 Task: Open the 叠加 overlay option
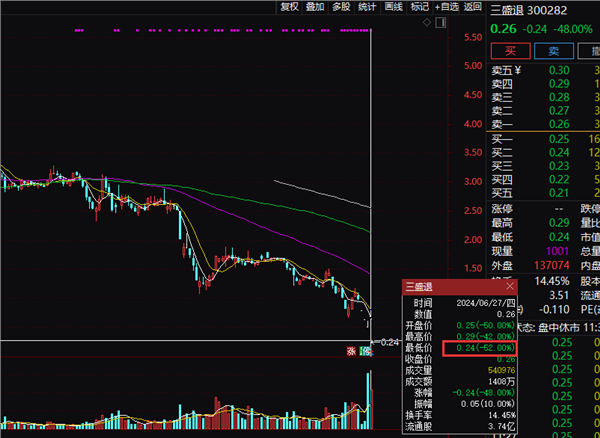tap(315, 7)
